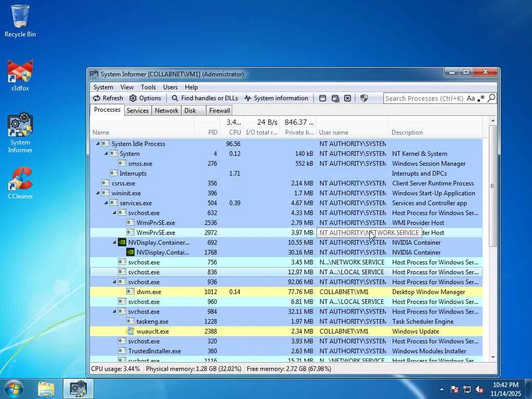Open the Help menu
This screenshot has height=399, width=532.
click(191, 87)
